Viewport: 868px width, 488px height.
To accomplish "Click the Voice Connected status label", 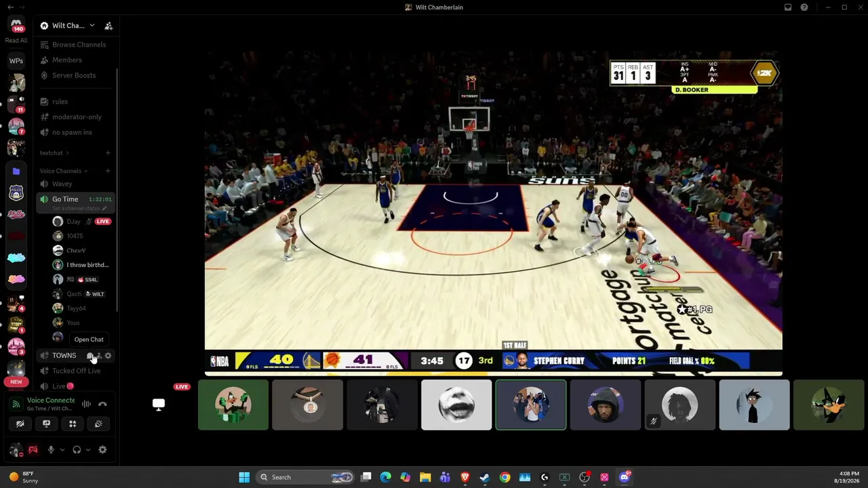I will (51, 401).
